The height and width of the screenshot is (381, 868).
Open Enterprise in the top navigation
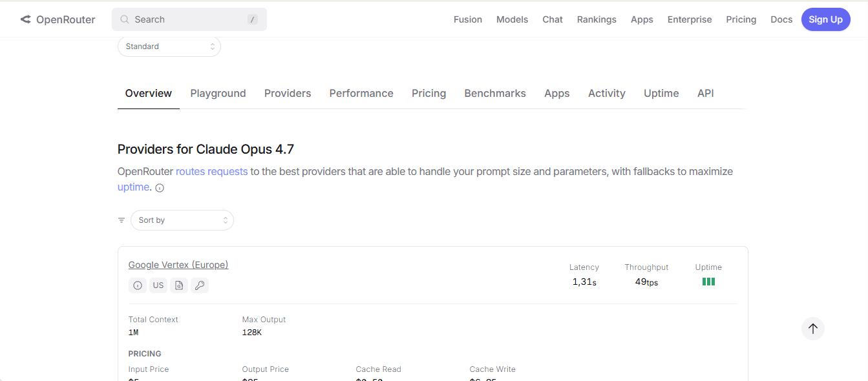(690, 19)
